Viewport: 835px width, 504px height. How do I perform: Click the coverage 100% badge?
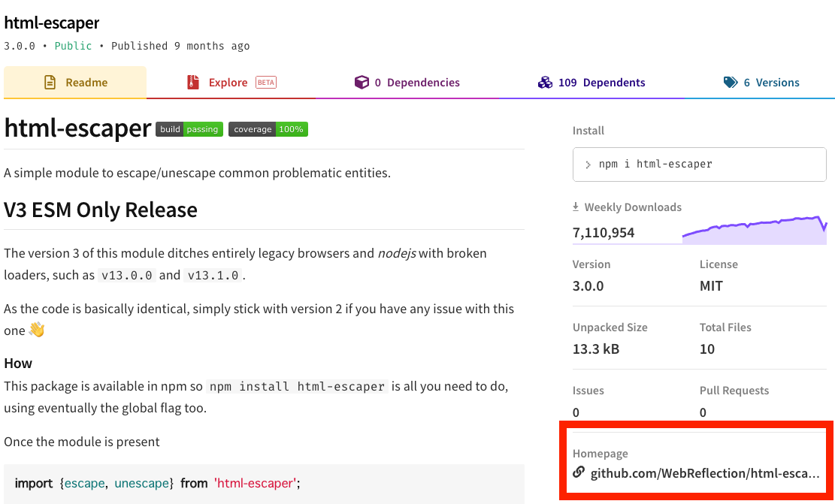pyautogui.click(x=268, y=128)
